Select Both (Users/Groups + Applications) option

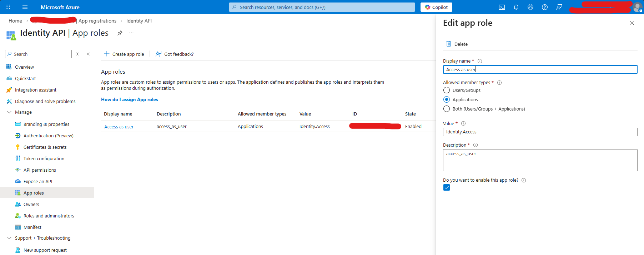click(447, 109)
